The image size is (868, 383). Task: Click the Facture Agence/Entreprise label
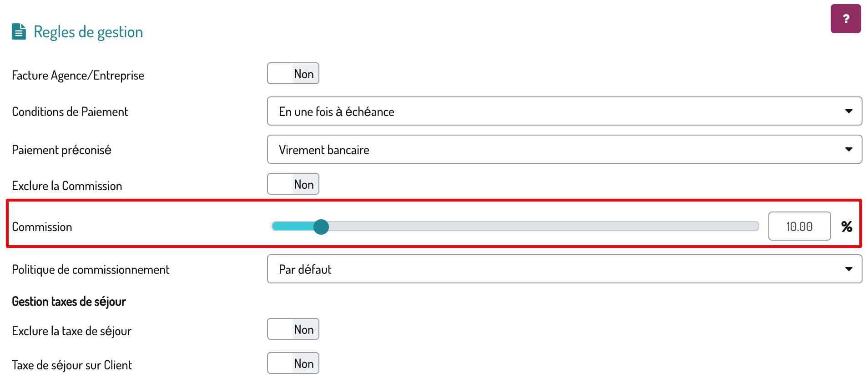(x=78, y=76)
